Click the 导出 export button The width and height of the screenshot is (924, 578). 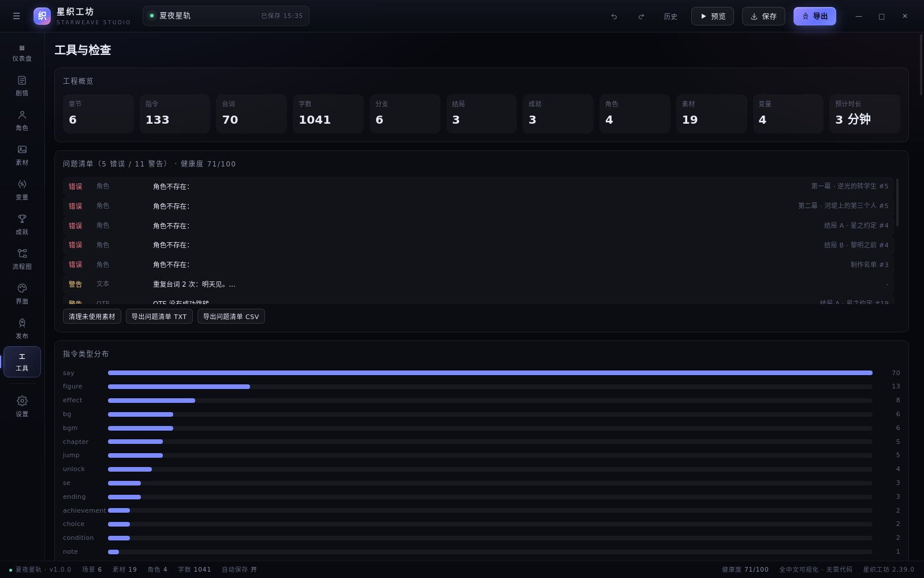815,16
